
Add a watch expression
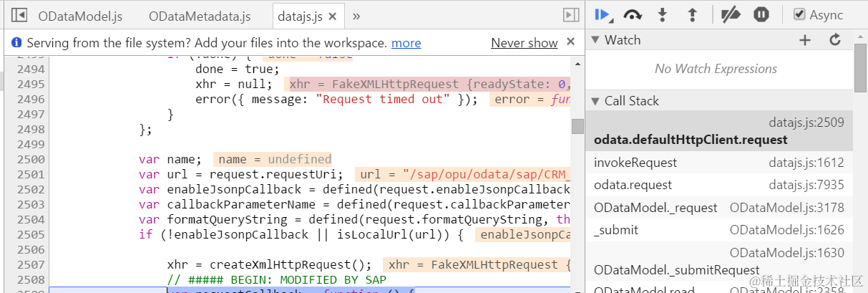[805, 40]
